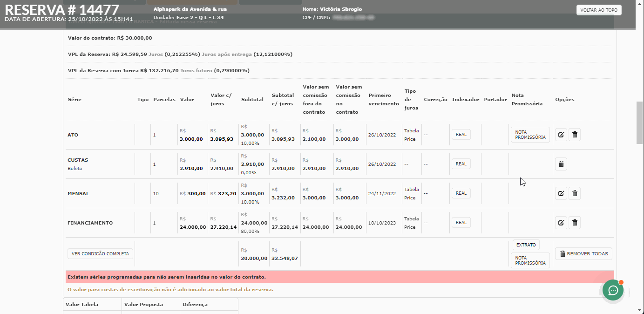Viewport: 644px width, 314px height.
Task: Click REAL indexador in FINANCIAMENTO row
Action: point(461,222)
